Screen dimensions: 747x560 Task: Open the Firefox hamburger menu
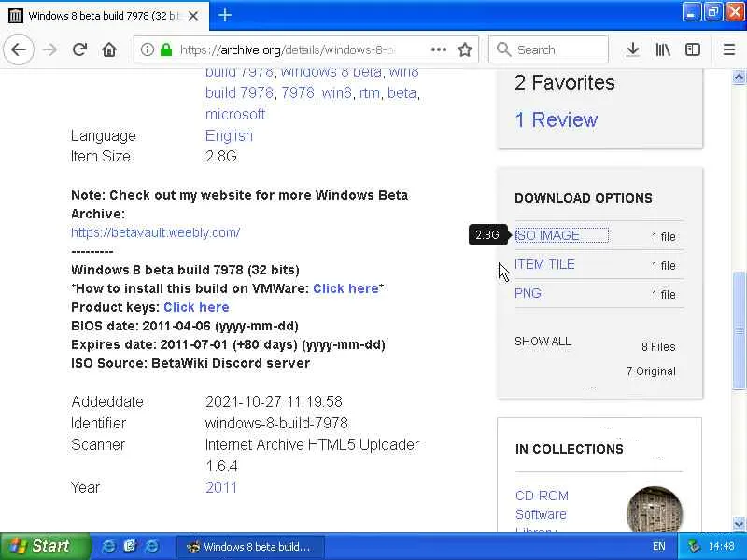tap(729, 49)
